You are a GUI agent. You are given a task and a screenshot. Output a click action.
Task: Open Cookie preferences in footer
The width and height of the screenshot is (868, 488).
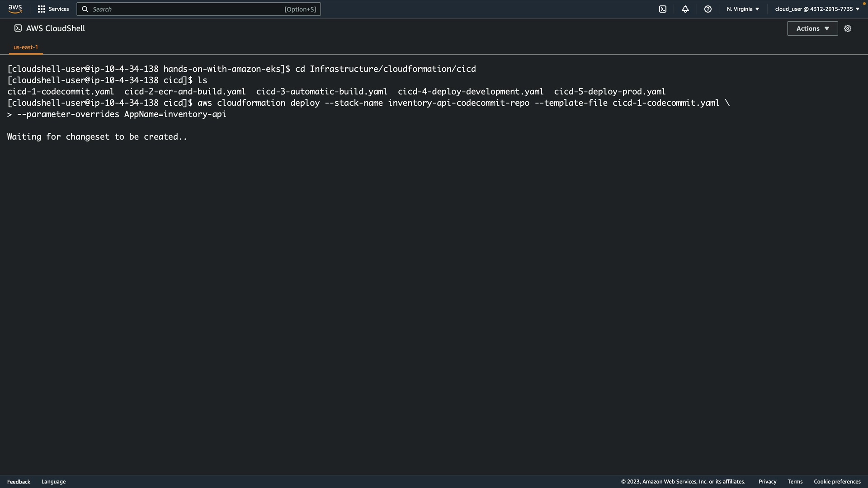(837, 482)
